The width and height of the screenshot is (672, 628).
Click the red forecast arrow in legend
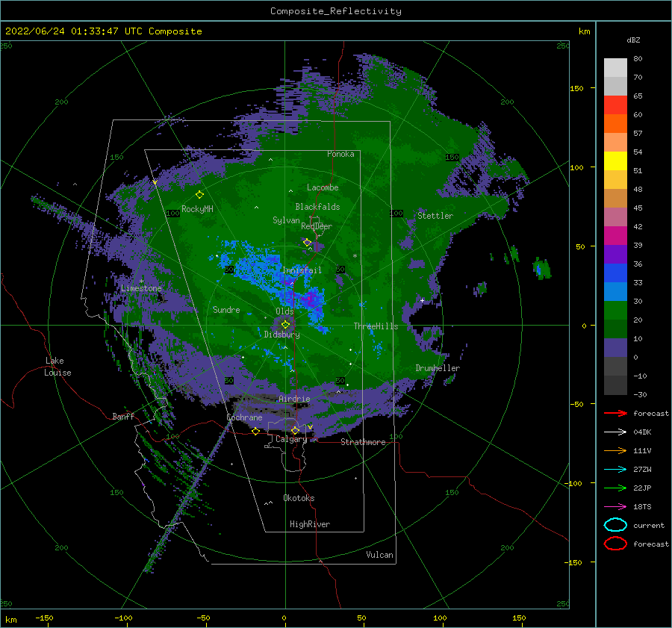pos(615,413)
